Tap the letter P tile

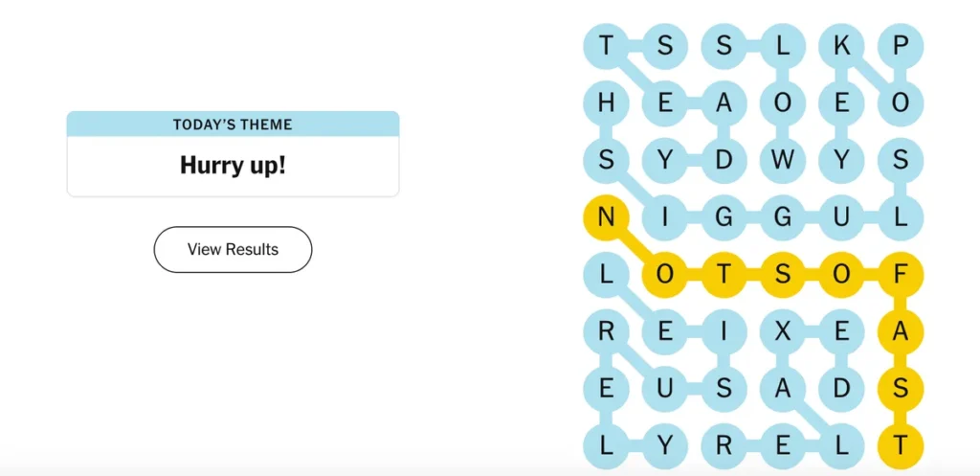tap(901, 45)
